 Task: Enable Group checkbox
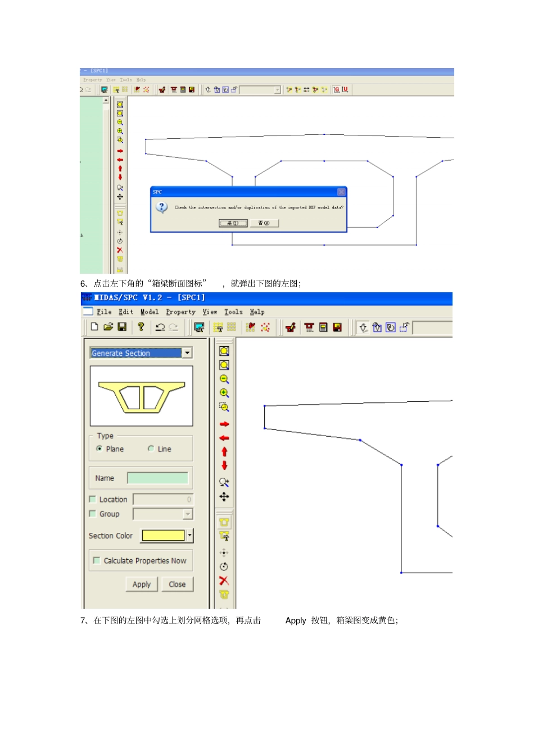(92, 514)
